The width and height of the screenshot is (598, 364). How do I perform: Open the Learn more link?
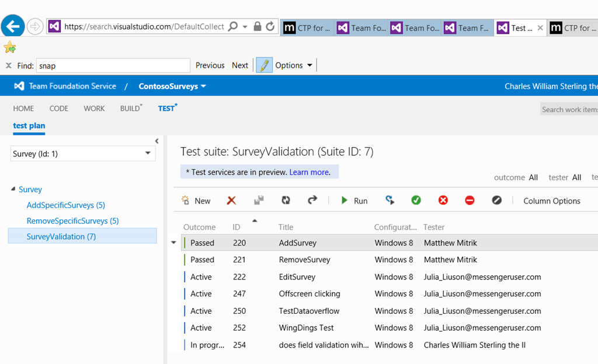coord(310,172)
